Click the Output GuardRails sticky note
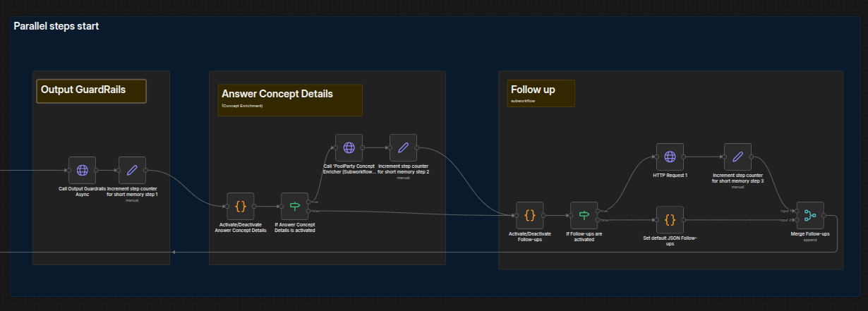The image size is (868, 311). coord(91,91)
